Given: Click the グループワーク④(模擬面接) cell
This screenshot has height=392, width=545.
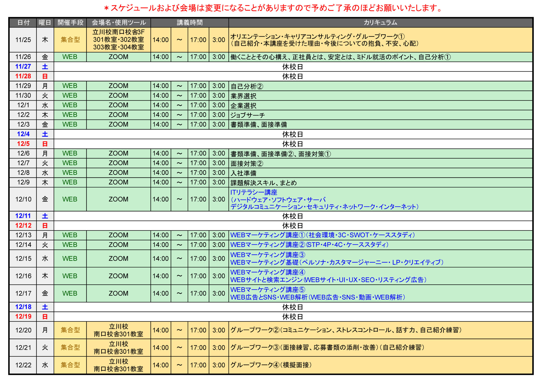Looking at the screenshot, I should tap(380, 365).
